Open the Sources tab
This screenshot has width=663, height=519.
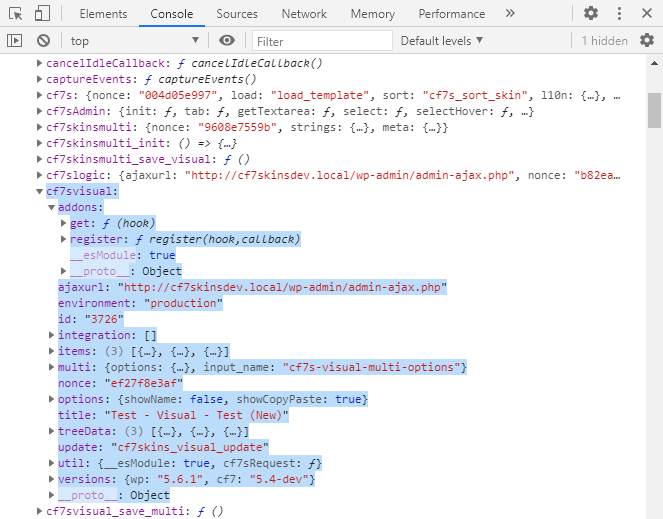point(237,14)
